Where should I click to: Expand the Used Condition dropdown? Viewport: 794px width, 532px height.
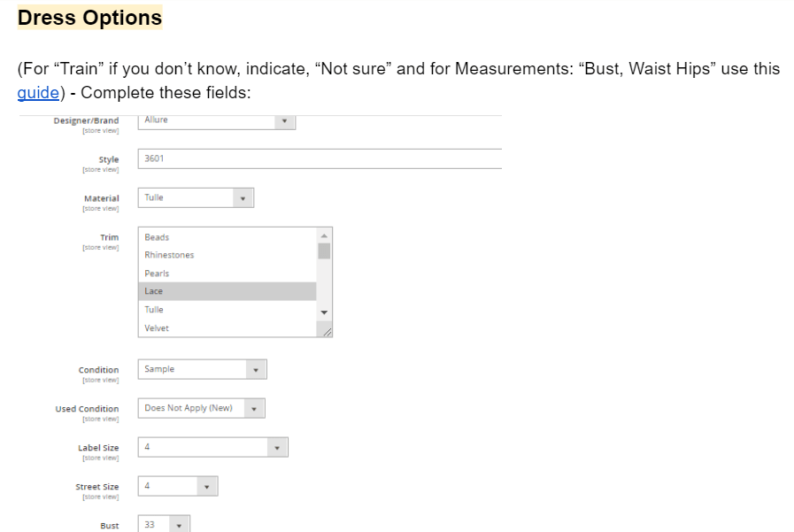[201, 408]
